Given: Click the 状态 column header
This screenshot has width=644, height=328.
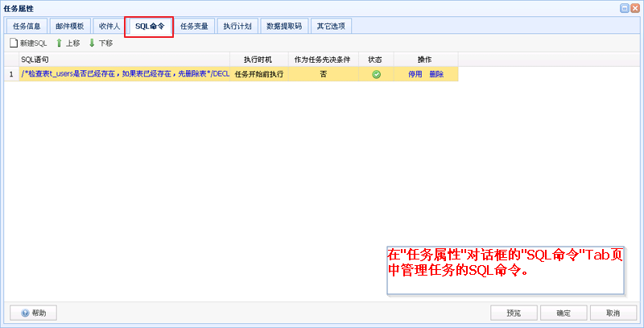Looking at the screenshot, I should pyautogui.click(x=376, y=60).
